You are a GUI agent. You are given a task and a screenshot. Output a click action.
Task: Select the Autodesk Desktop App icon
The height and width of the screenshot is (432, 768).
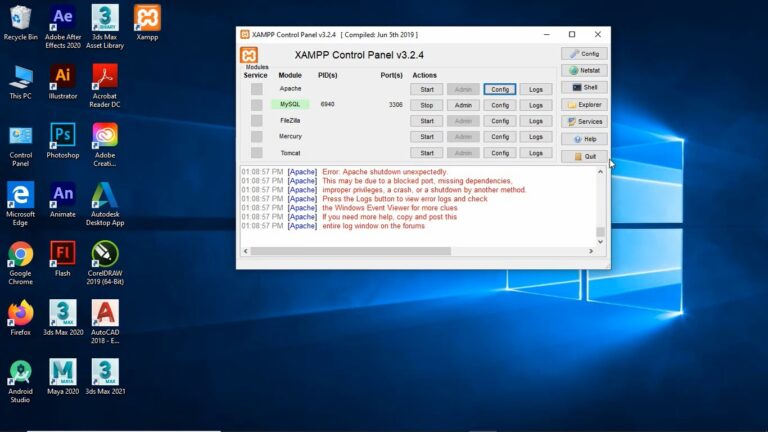click(105, 204)
